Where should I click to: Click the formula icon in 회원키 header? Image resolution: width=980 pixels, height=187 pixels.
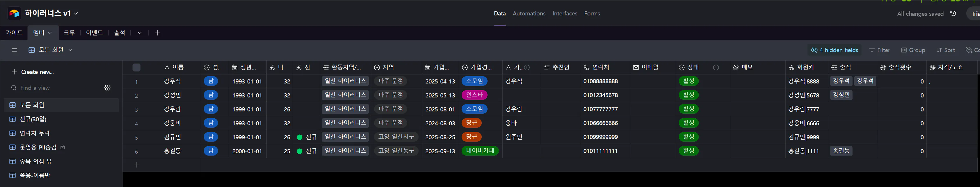pyautogui.click(x=791, y=67)
